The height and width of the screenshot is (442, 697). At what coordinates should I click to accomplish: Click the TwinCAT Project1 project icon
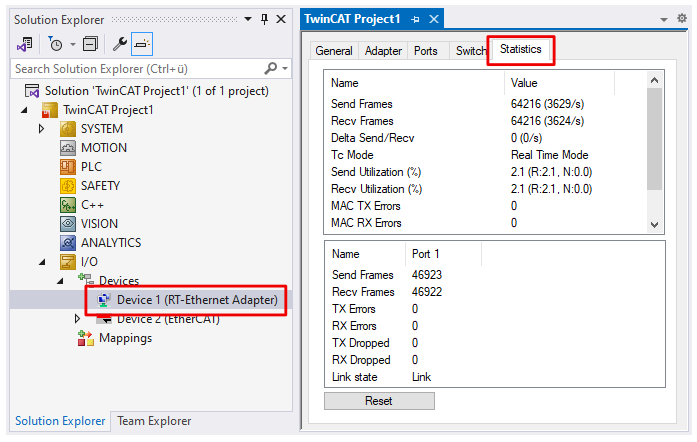pyautogui.click(x=49, y=110)
